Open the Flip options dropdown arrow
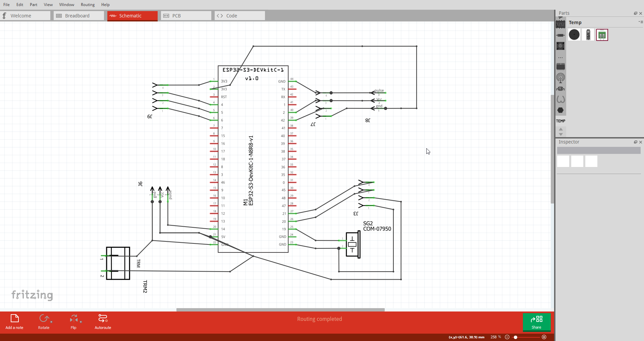Image resolution: width=644 pixels, height=341 pixels. point(81,322)
